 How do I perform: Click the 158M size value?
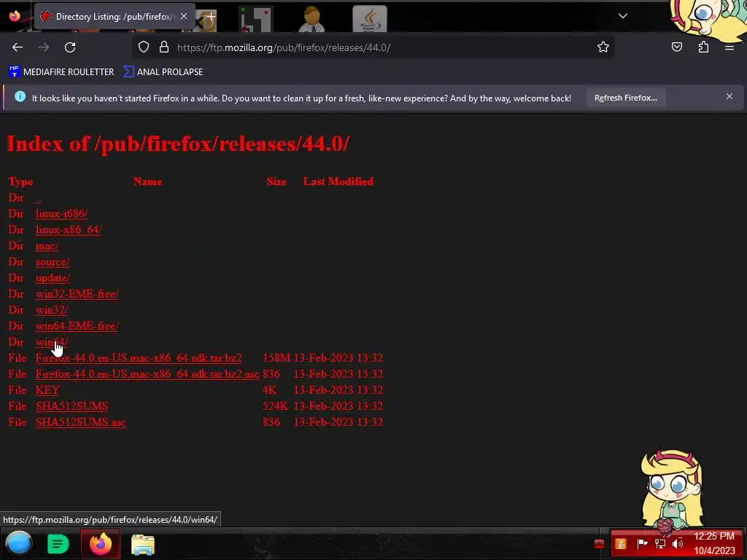[276, 358]
